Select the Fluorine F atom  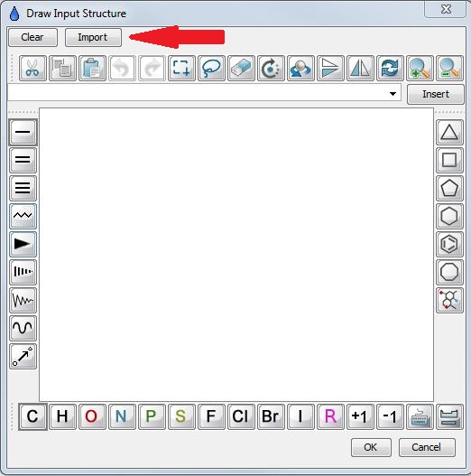coord(211,416)
